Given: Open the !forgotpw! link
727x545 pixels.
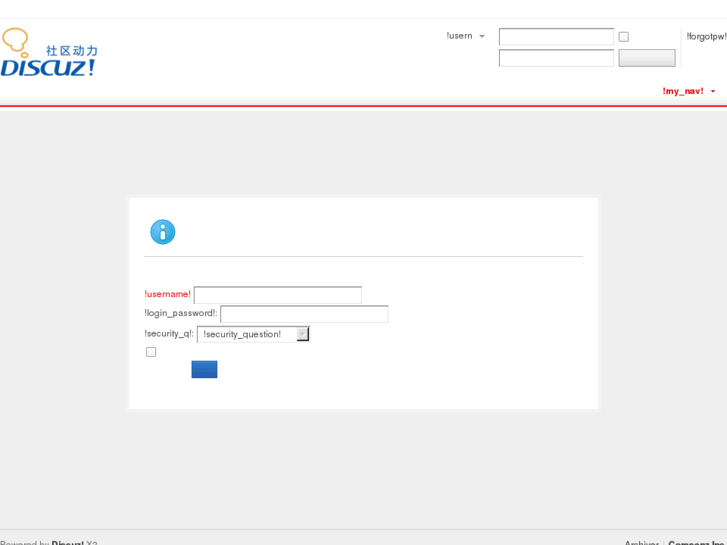Looking at the screenshot, I should click(707, 37).
